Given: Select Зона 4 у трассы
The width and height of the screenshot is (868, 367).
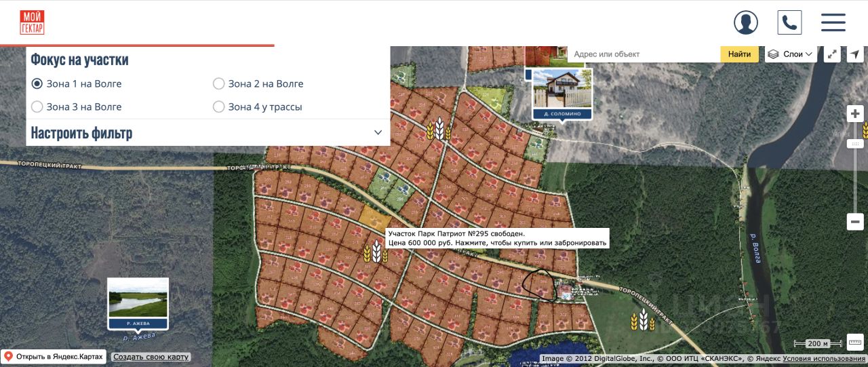Looking at the screenshot, I should (x=258, y=107).
